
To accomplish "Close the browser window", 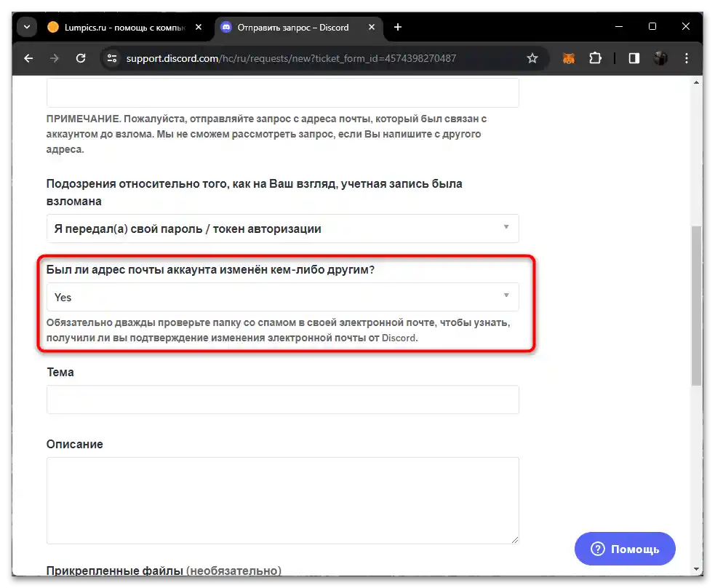I will pyautogui.click(x=685, y=27).
